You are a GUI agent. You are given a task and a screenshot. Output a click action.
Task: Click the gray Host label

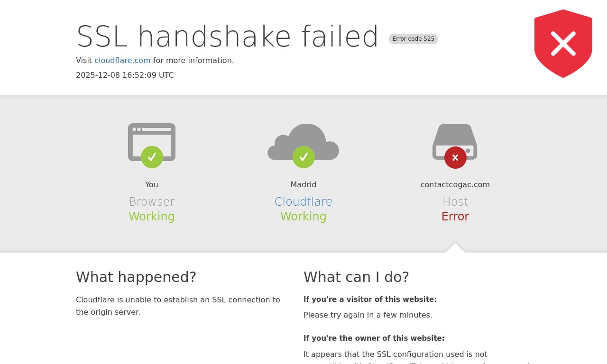pos(455,202)
